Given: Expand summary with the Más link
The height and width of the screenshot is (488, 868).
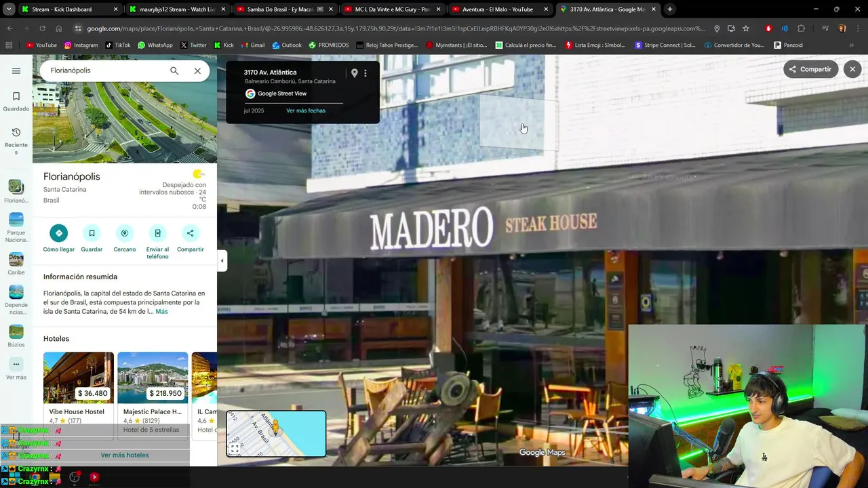Looking at the screenshot, I should pos(161,312).
